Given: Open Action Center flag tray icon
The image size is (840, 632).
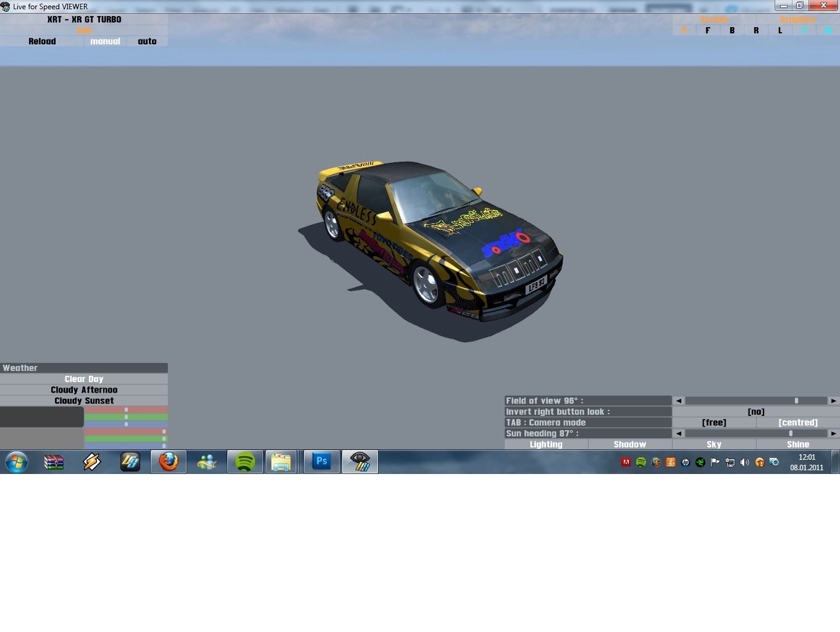Looking at the screenshot, I should click(x=715, y=462).
